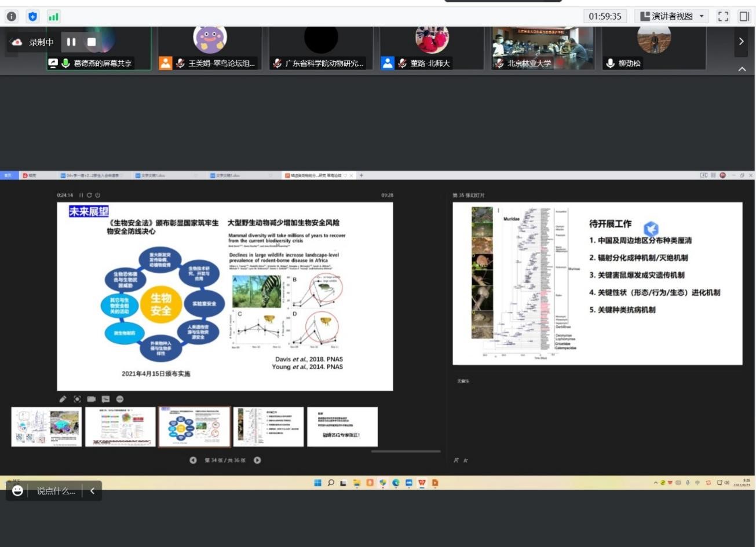
Task: Check the green network signal icon
Action: tap(53, 16)
